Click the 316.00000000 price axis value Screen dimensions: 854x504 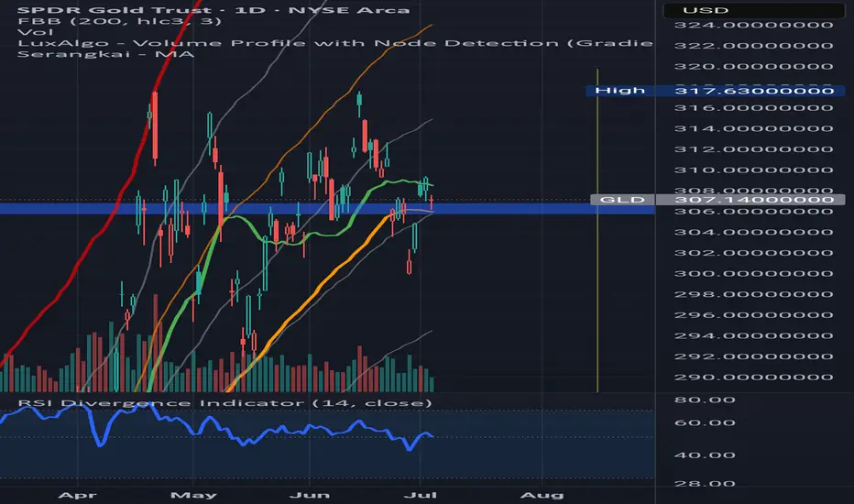coord(754,108)
